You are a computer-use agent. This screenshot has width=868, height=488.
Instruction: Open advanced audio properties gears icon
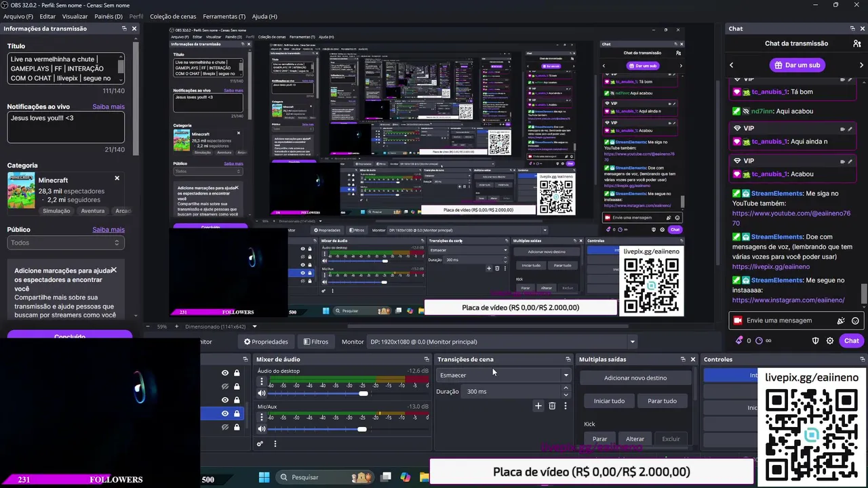click(x=260, y=444)
